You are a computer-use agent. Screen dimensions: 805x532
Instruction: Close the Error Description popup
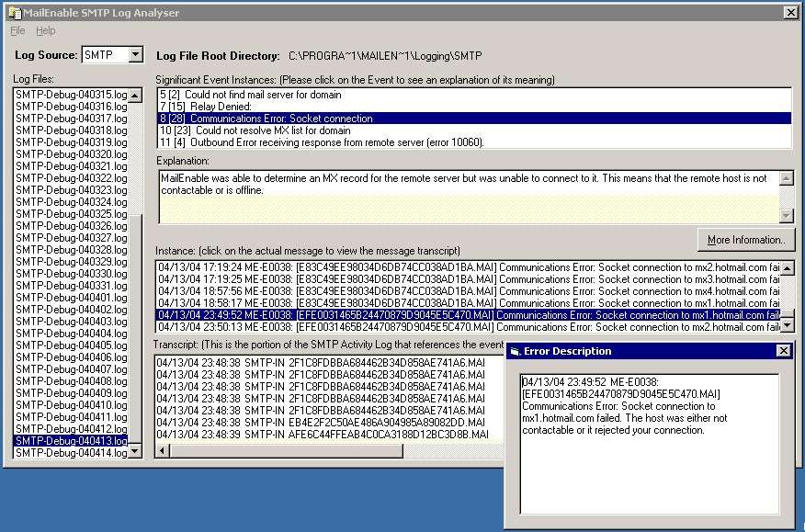point(783,351)
